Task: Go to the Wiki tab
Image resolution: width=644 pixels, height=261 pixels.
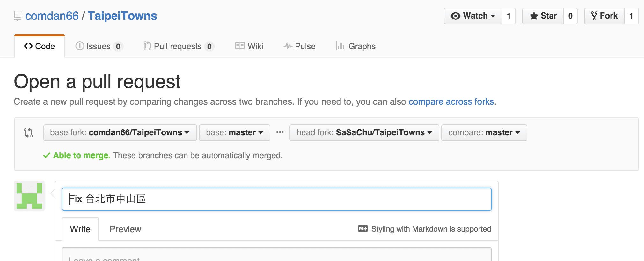Action: 249,47
